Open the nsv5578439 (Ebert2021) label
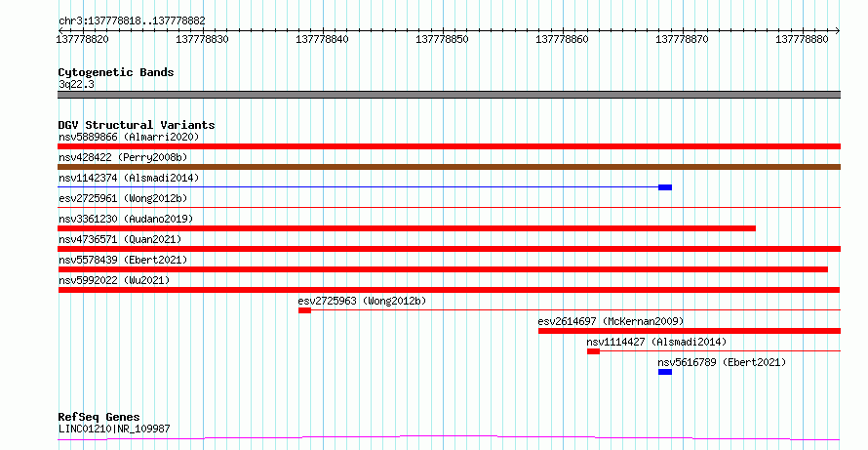 [x=123, y=260]
